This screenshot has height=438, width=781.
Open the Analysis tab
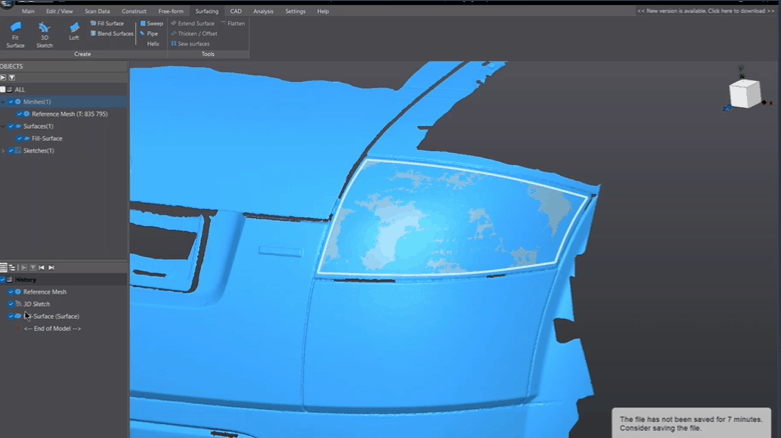tap(263, 11)
